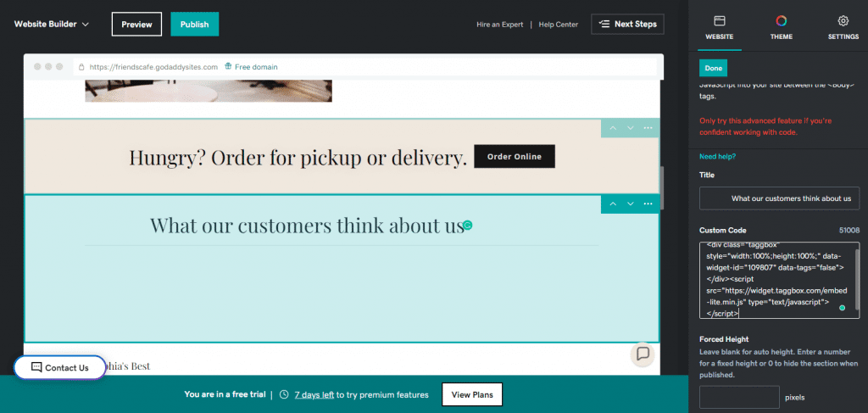The image size is (868, 413).
Task: Click the Preview button
Action: click(136, 25)
